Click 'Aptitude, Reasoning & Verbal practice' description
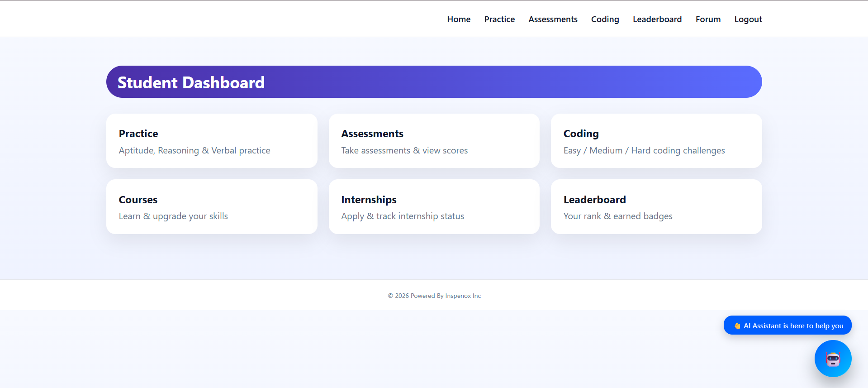Screen dimensions: 868x388 (x=194, y=151)
